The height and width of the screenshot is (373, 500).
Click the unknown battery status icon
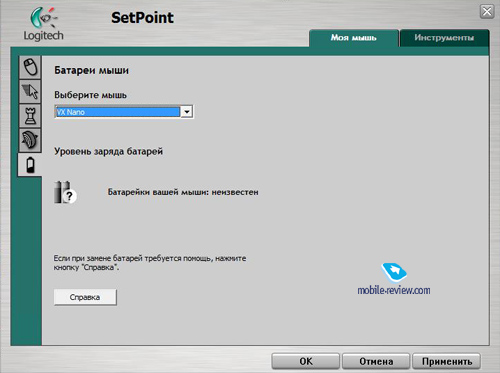tap(65, 192)
